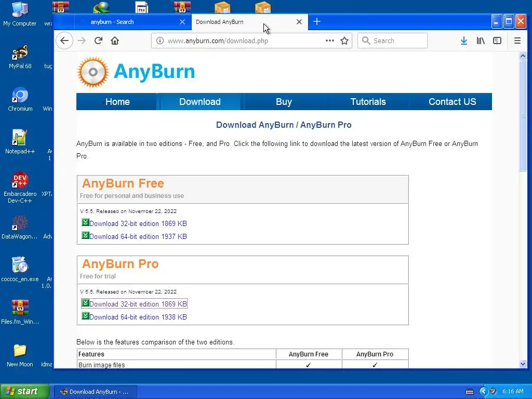
Task: Show site information icon in address bar
Action: point(160,41)
